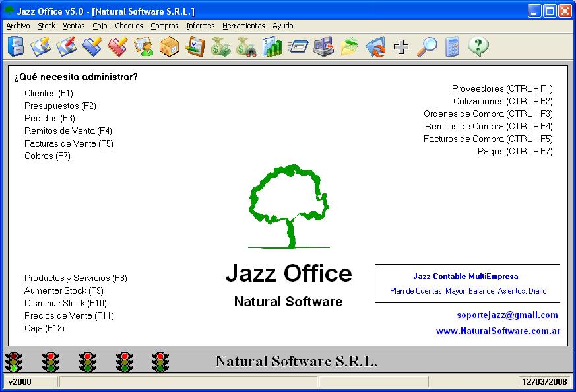Image resolution: width=576 pixels, height=392 pixels.
Task: Open Facturas de Venta (F5)
Action: (69, 143)
